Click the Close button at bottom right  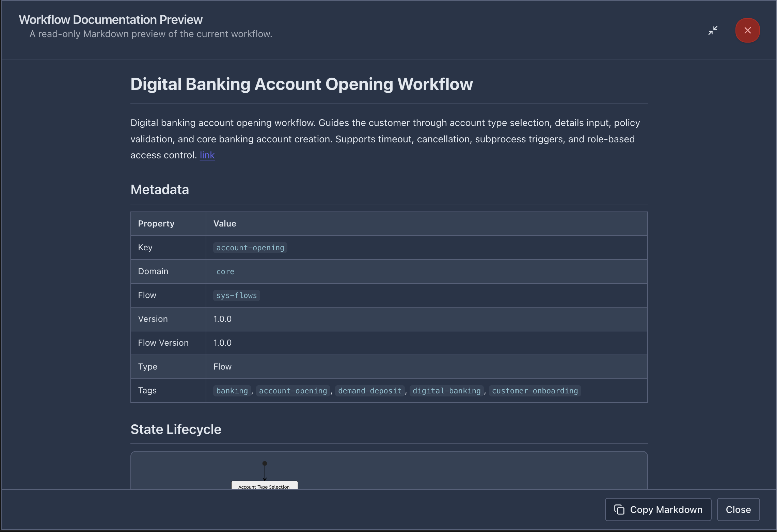point(738,510)
